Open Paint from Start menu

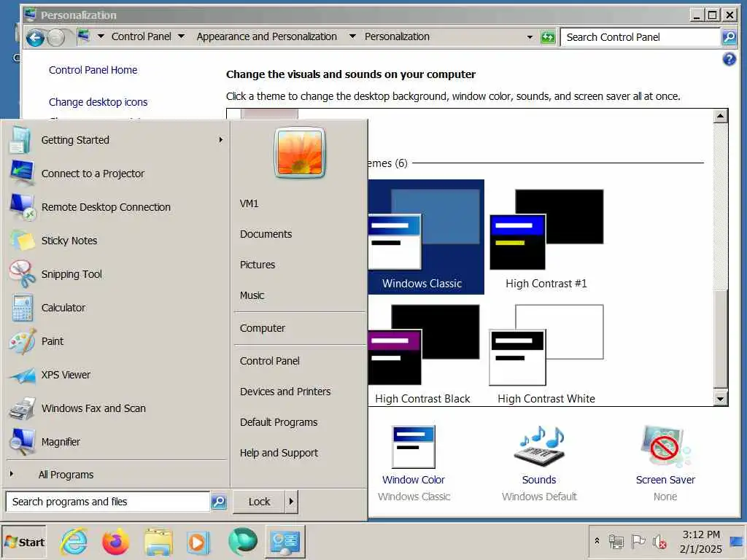tap(116, 341)
